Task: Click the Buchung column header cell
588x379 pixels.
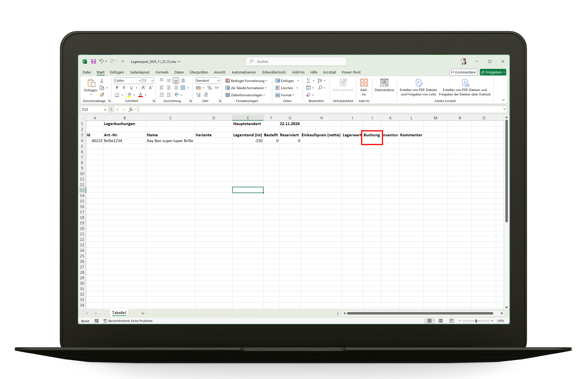Action: tap(372, 135)
